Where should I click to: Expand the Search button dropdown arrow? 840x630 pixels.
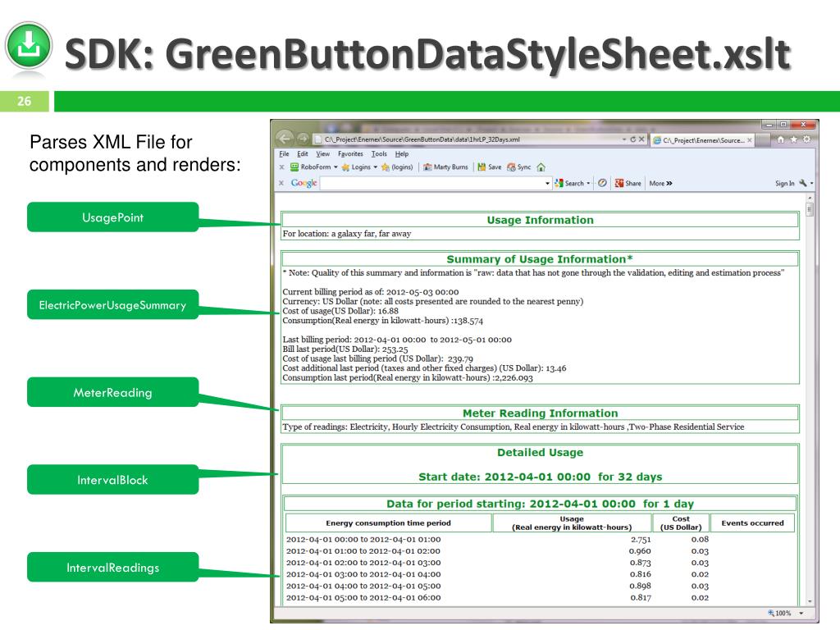[588, 183]
